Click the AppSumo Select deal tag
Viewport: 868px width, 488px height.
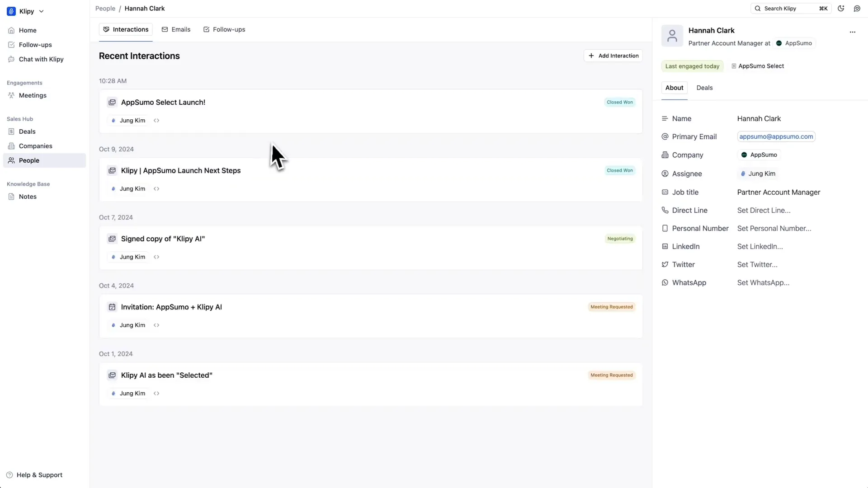click(758, 66)
